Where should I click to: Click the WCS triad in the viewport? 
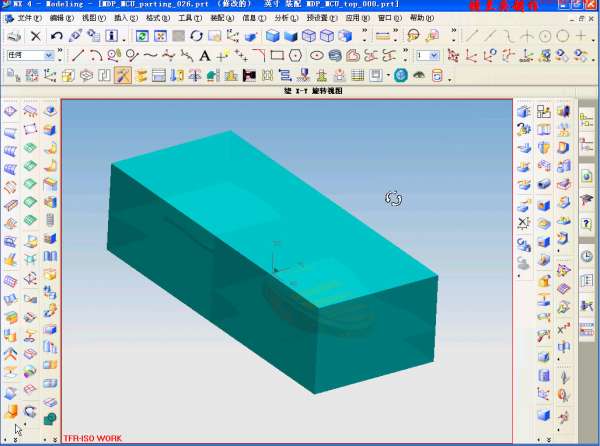[x=282, y=264]
